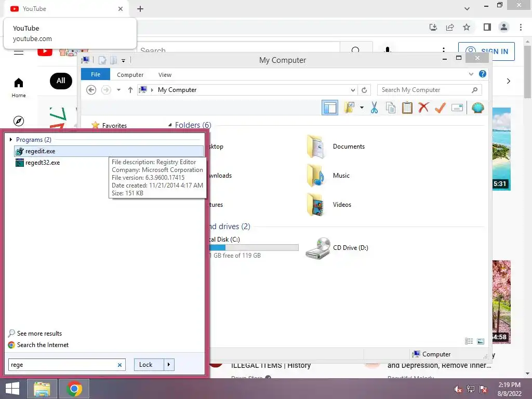
Task: Click the Rename toolbar icon
Action: (x=457, y=108)
